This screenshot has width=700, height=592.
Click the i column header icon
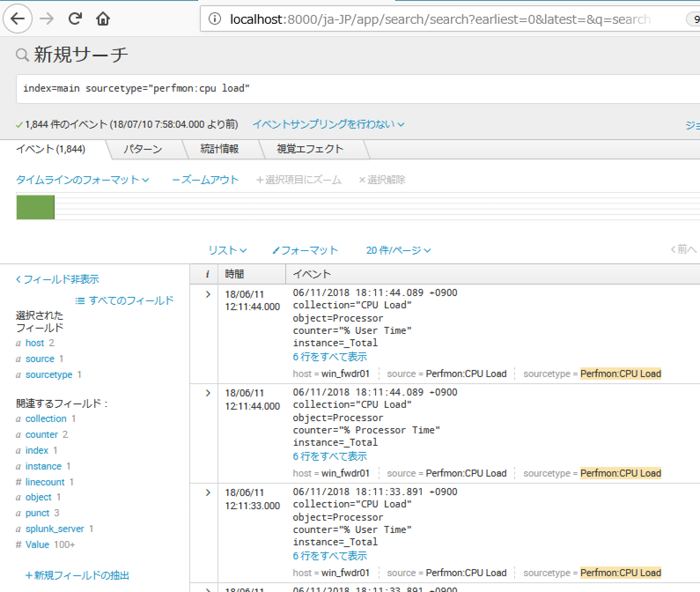[x=207, y=274]
